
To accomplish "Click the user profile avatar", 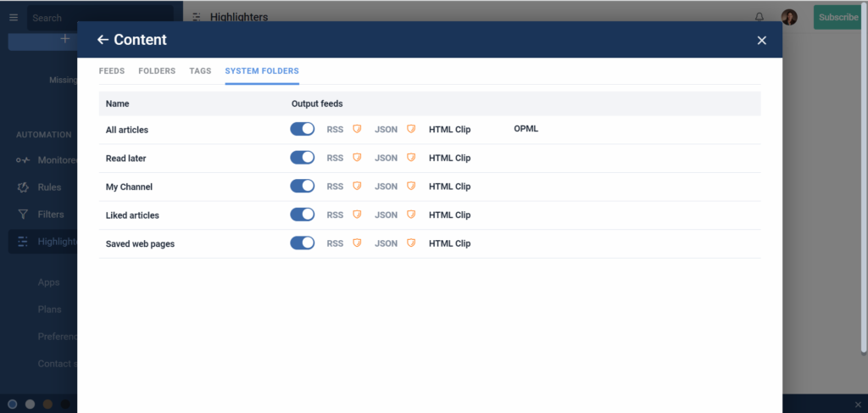I will point(789,17).
